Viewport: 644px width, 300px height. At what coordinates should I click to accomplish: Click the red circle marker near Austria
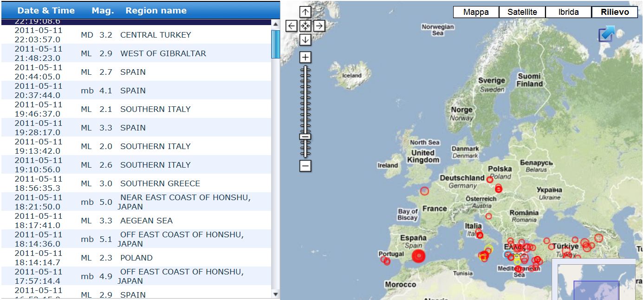[x=488, y=216]
